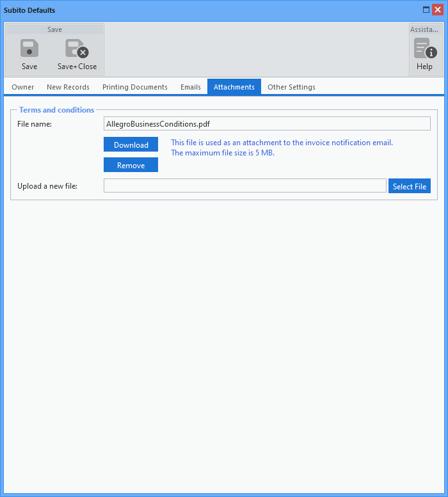Switch to the Owner tab
The image size is (448, 497).
pos(23,87)
